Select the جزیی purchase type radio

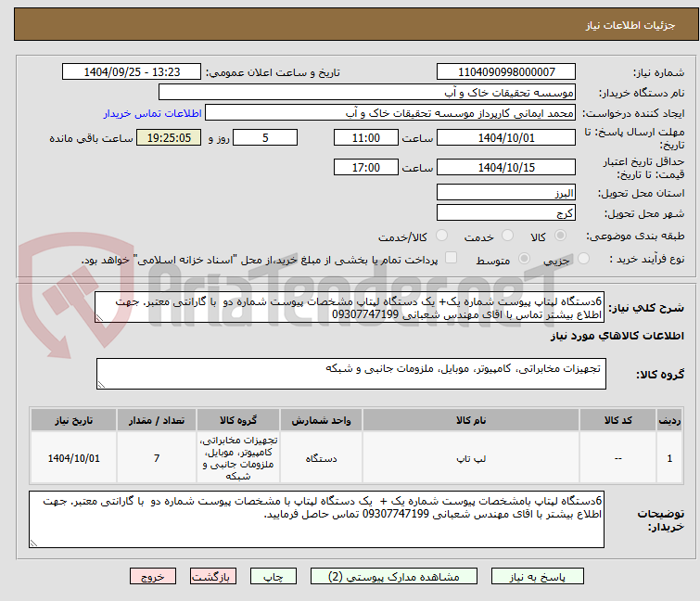pyautogui.click(x=583, y=259)
